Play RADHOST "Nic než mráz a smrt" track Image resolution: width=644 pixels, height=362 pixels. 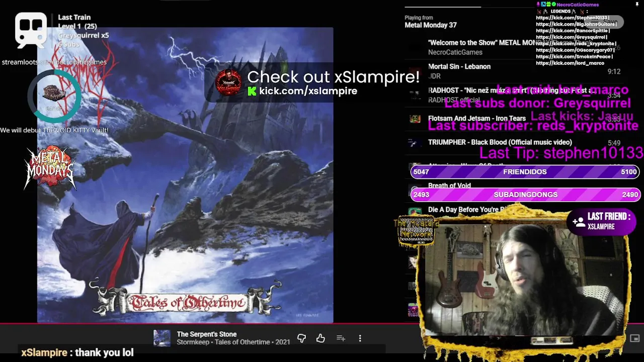tap(513, 95)
